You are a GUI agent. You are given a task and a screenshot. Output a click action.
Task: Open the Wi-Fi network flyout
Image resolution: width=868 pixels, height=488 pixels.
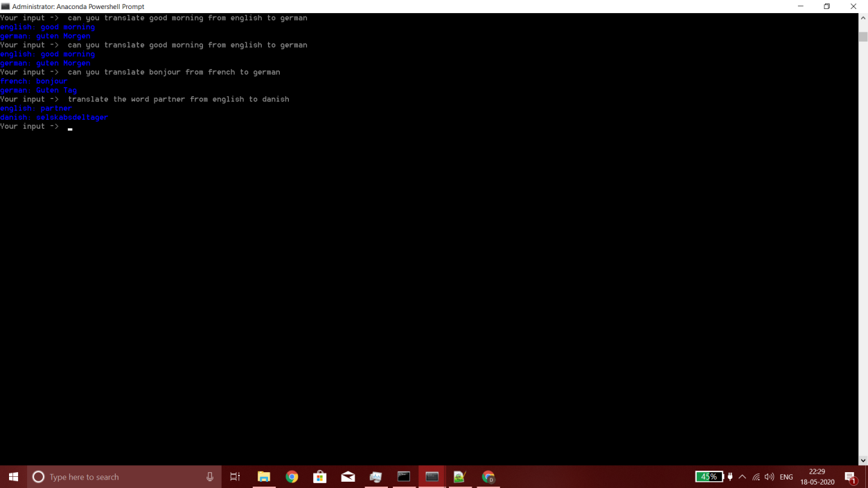pos(756,477)
